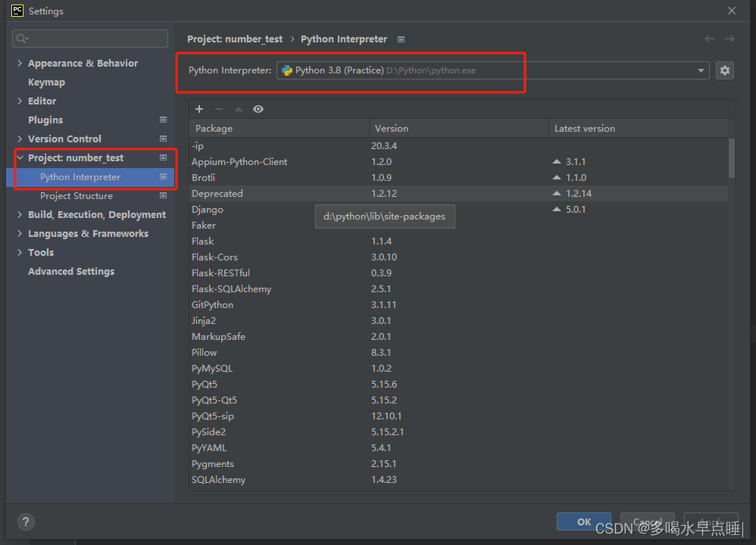Click upgrade arrow for Deprecated 1.2.14
756x545 pixels.
pyautogui.click(x=556, y=193)
